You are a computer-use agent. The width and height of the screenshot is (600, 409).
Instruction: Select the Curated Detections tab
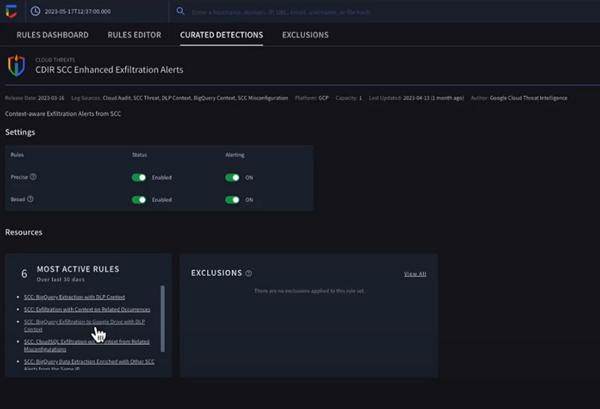221,35
